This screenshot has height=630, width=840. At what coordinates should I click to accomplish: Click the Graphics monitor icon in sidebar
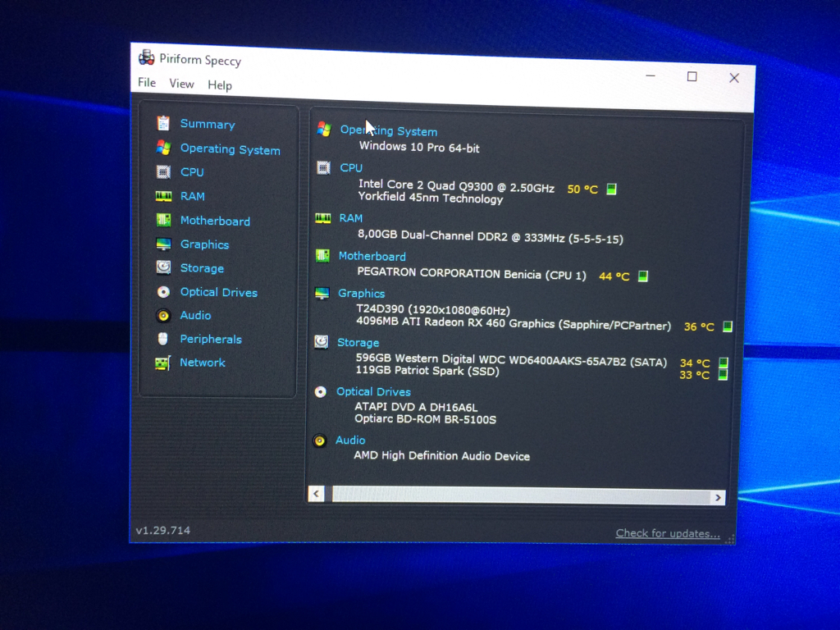[x=163, y=244]
